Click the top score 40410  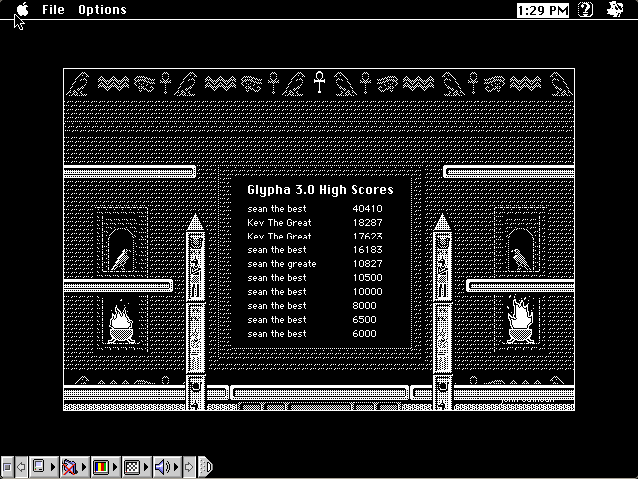point(367,209)
